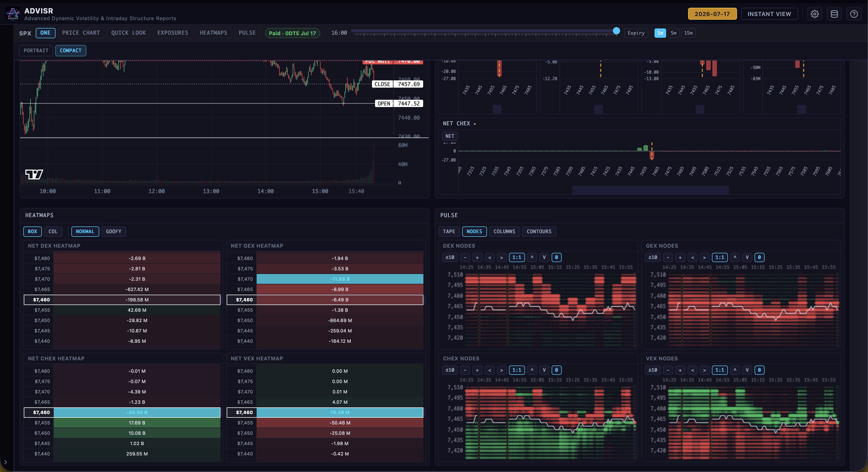Image resolution: width=868 pixels, height=472 pixels.
Task: Expand the NET CHEX arrow
Action: tap(475, 124)
